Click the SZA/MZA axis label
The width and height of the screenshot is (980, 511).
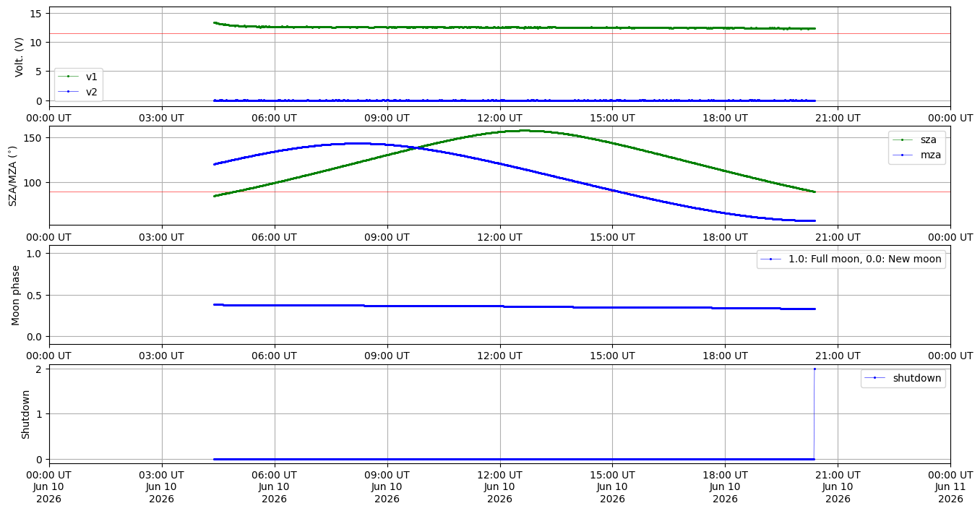tap(12, 176)
